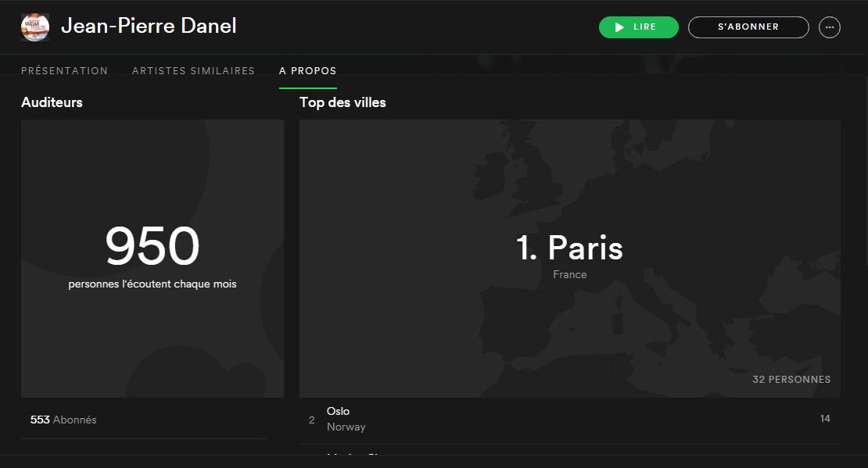Click the "personnes l'écoutent chaque mois" text

click(x=152, y=284)
